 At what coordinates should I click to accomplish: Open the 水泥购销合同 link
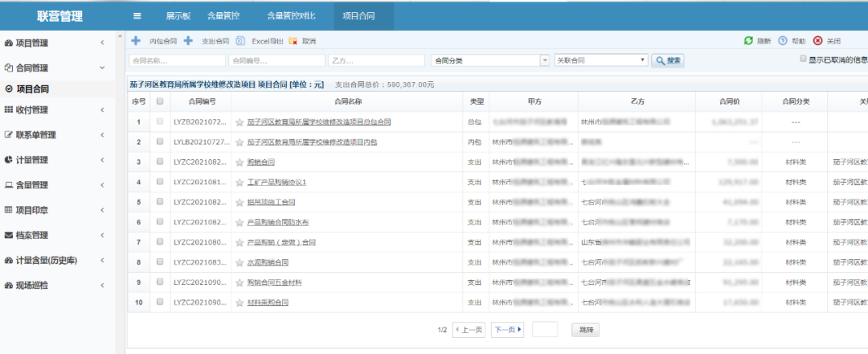(x=268, y=262)
